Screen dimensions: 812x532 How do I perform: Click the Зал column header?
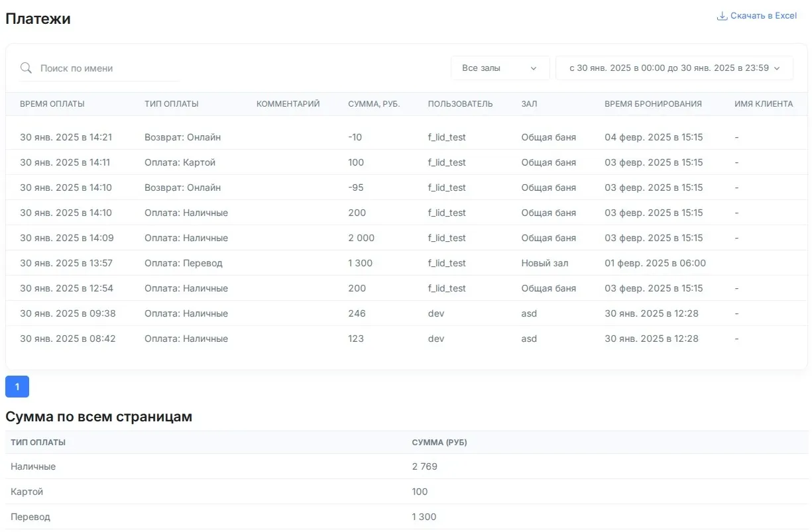529,104
